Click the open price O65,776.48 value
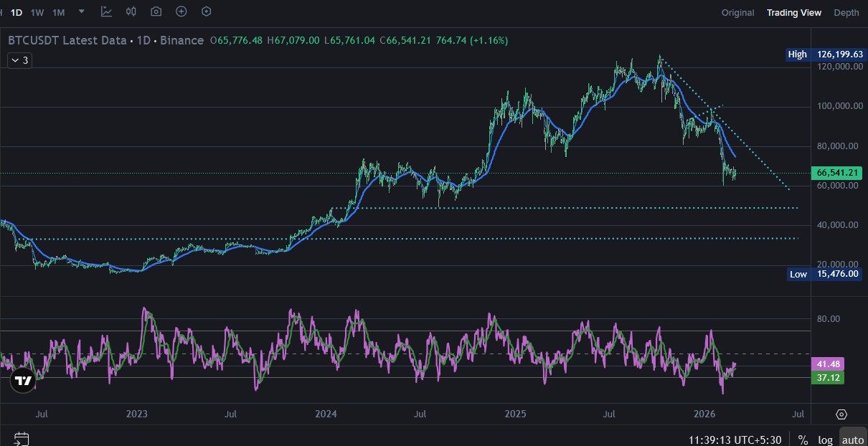Image resolution: width=868 pixels, height=446 pixels. [x=236, y=40]
